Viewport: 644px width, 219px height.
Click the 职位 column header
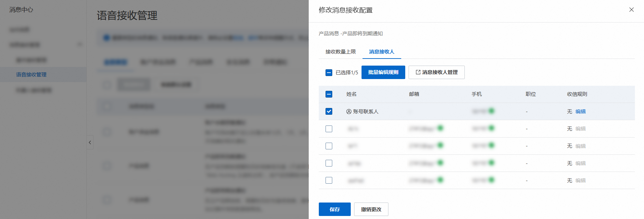pyautogui.click(x=531, y=94)
